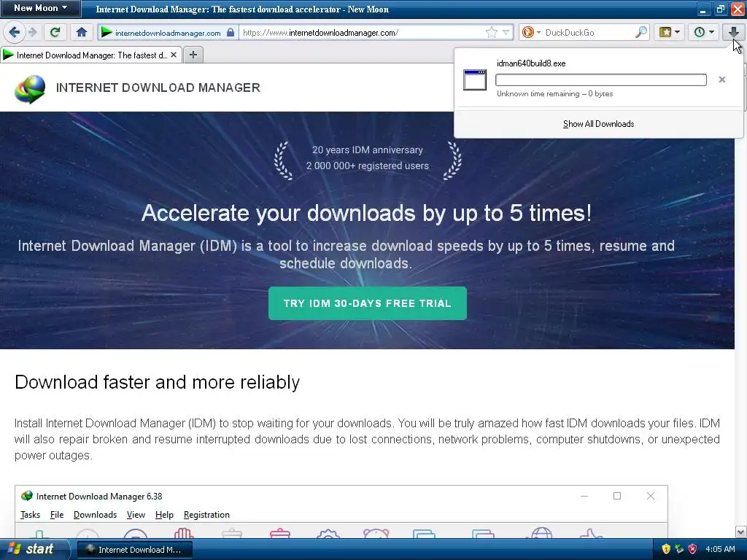
Task: Click the 'Download faster and more reliably' heading
Action: 158,382
